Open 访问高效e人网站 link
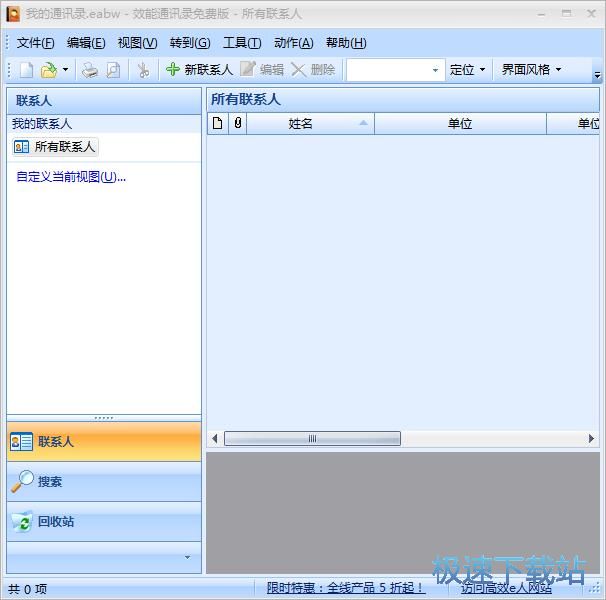This screenshot has width=606, height=600. [506, 588]
